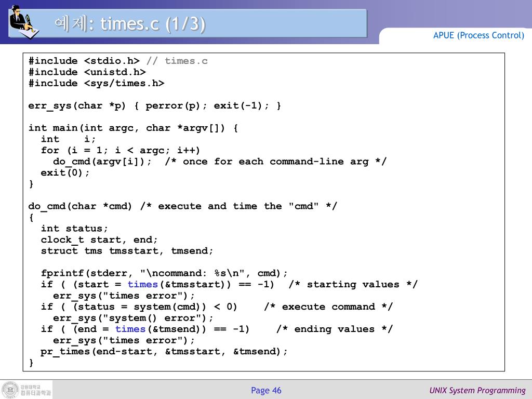The height and width of the screenshot is (399, 532).
Task: Click the 'Page 46' footer text
Action: click(x=266, y=391)
